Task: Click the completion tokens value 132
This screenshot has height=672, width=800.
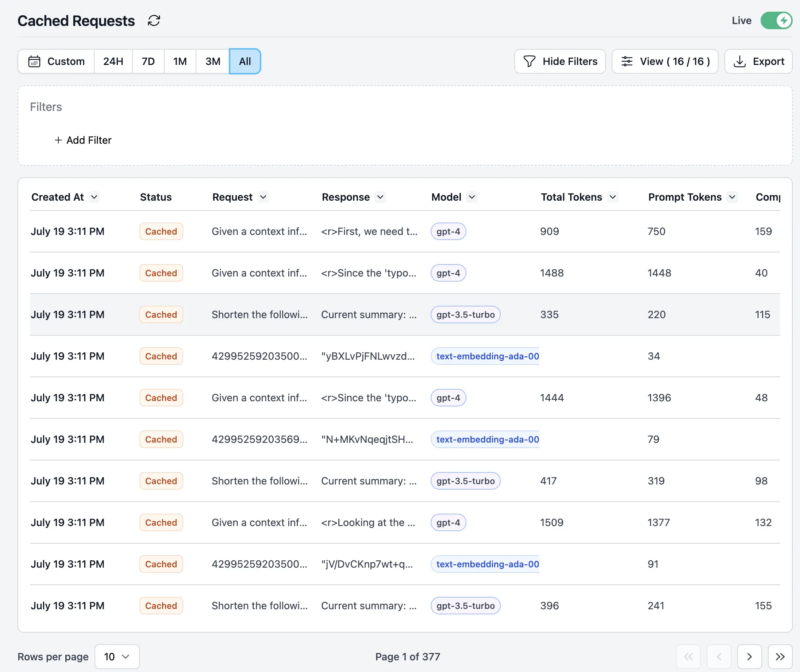Action: coord(763,522)
